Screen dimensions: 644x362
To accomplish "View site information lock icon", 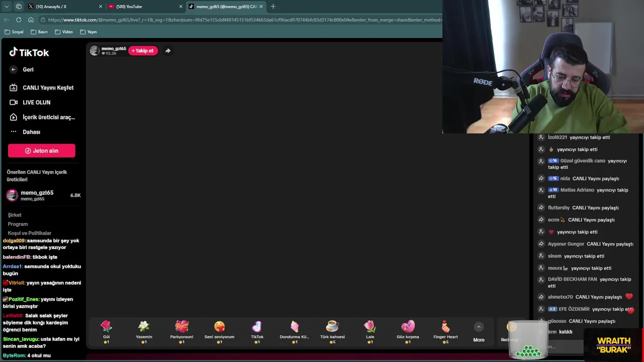I will click(43, 20).
